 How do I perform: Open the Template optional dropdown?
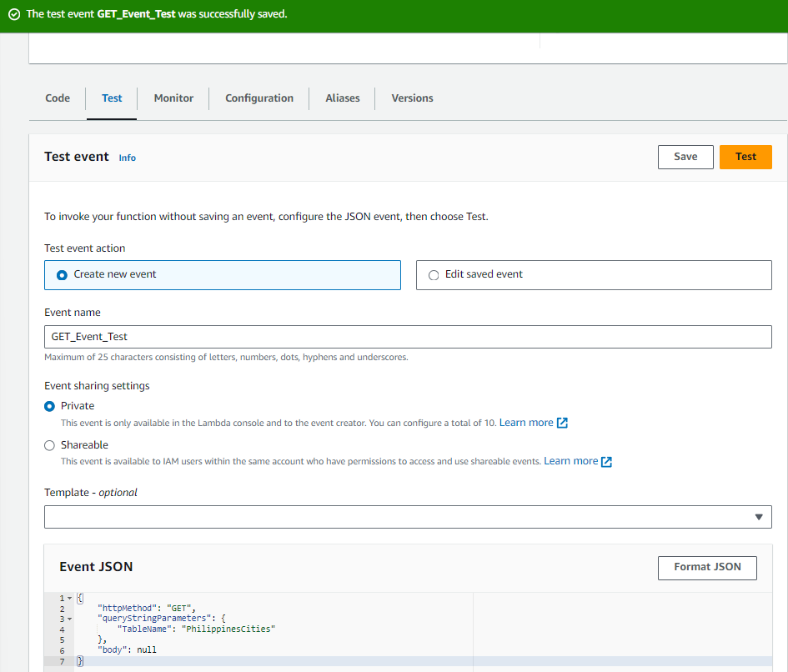pyautogui.click(x=408, y=517)
